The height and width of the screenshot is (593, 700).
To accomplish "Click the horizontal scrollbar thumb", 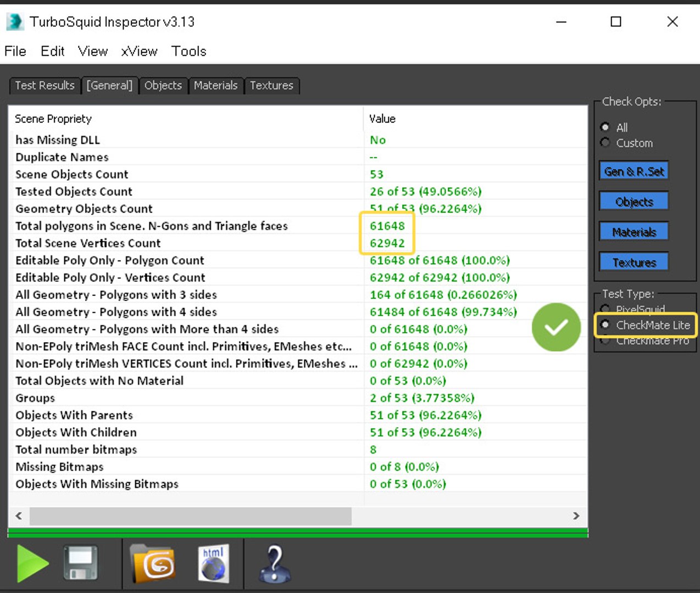I will tap(191, 516).
